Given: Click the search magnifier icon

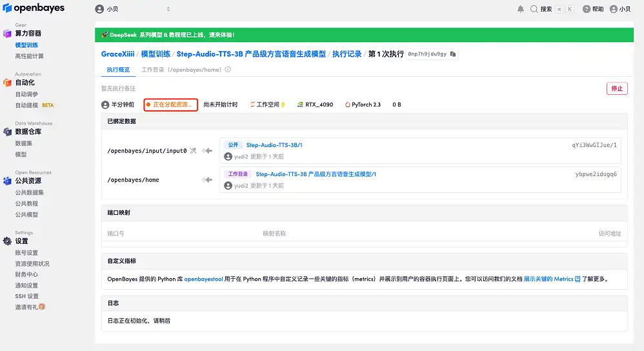Looking at the screenshot, I should [534, 9].
